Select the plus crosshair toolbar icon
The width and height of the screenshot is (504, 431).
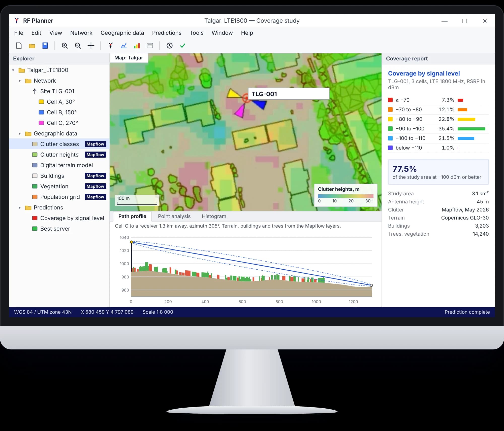pos(91,46)
